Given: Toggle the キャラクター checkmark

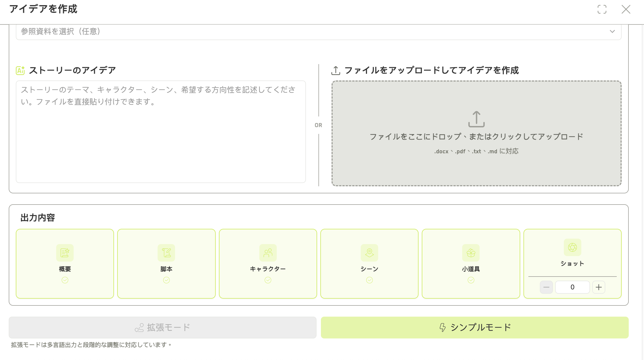Looking at the screenshot, I should point(268,280).
